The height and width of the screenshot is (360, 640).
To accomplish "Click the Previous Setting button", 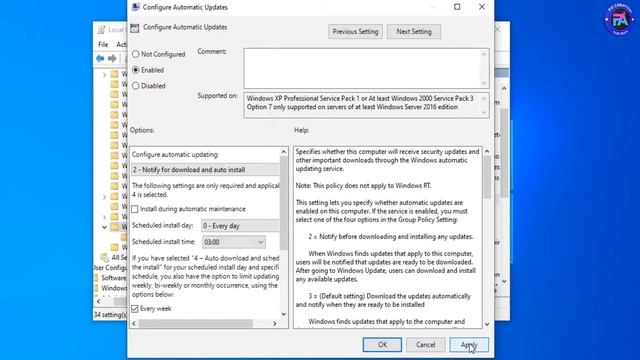I will 355,31.
